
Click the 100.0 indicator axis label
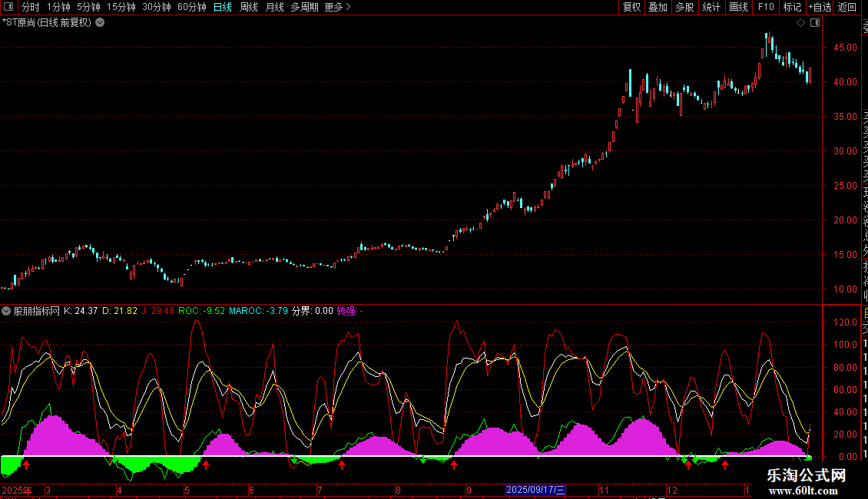845,345
